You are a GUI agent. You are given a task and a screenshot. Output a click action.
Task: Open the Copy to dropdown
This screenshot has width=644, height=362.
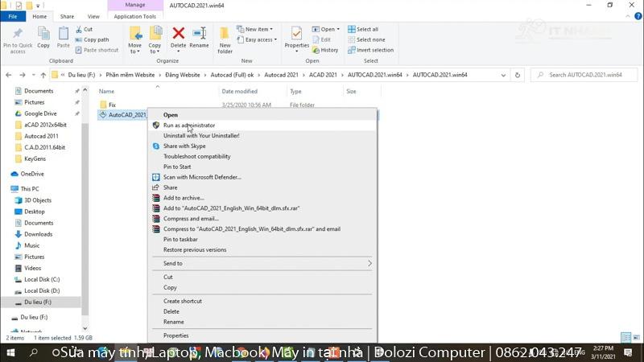click(155, 40)
